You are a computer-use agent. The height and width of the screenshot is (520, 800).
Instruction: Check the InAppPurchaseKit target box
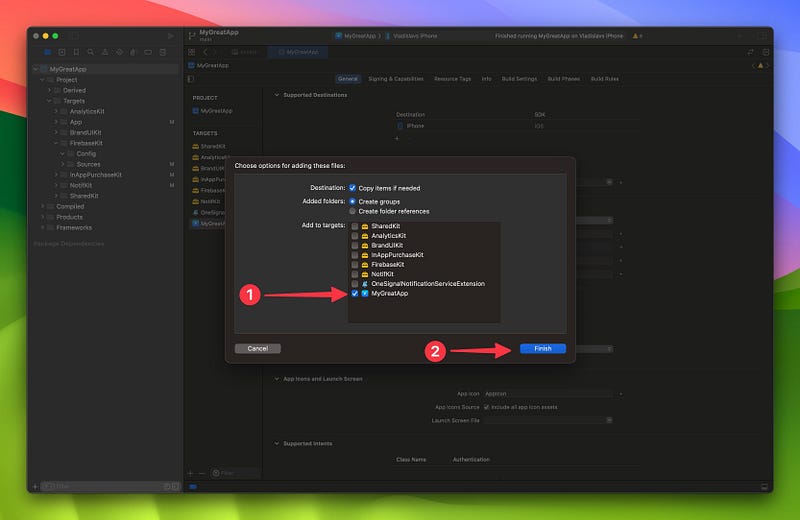pyautogui.click(x=355, y=255)
